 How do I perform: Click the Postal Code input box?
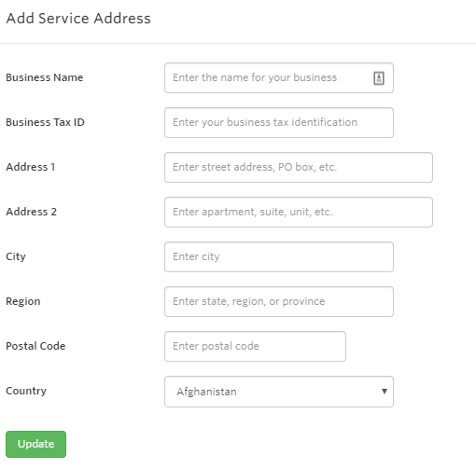(255, 346)
